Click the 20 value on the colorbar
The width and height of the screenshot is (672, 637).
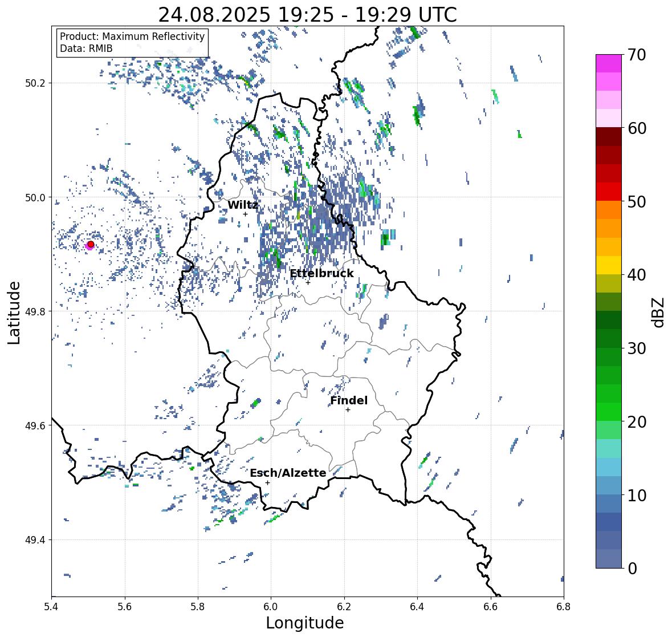637,422
